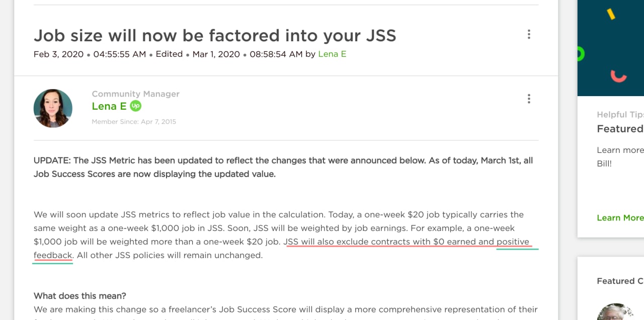Click the Community Manager role label

point(135,94)
